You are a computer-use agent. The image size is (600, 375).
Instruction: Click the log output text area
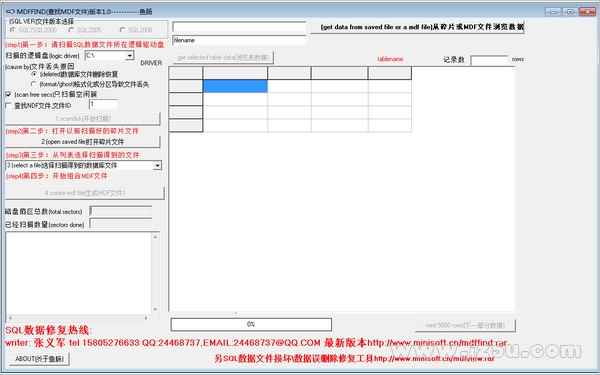pos(78,274)
